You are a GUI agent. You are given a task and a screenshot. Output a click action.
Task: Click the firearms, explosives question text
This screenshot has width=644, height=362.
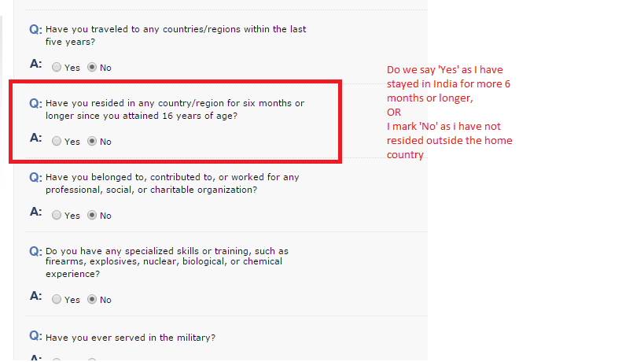[x=167, y=262]
